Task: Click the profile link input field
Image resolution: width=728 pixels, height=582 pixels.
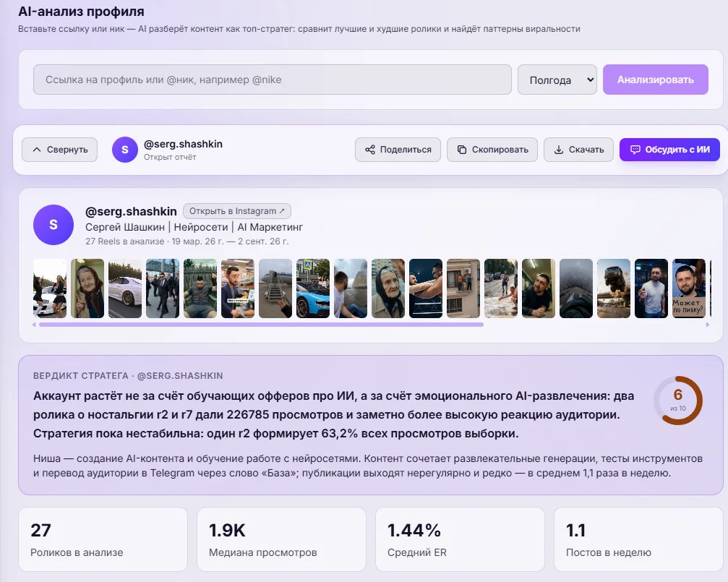Action: coord(272,80)
